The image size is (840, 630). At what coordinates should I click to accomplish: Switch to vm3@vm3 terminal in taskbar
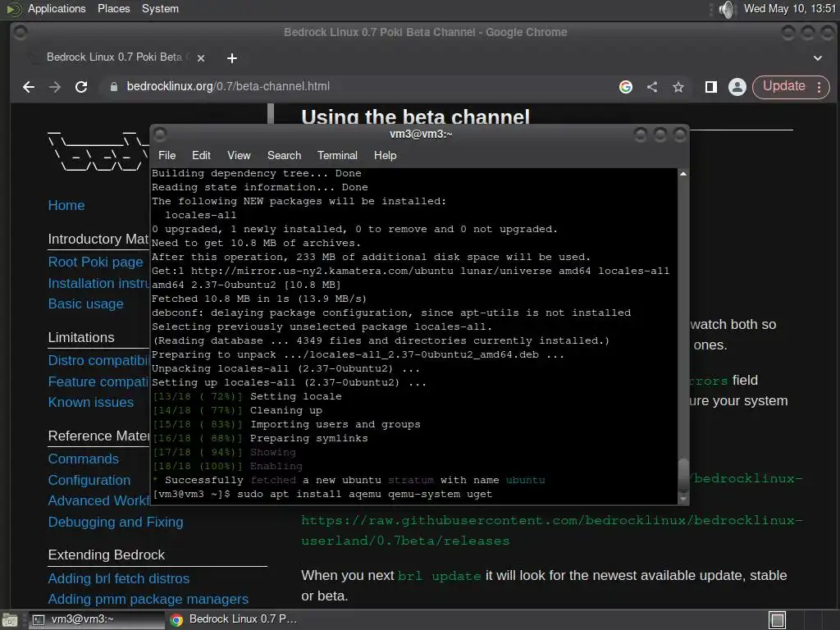tap(97, 619)
